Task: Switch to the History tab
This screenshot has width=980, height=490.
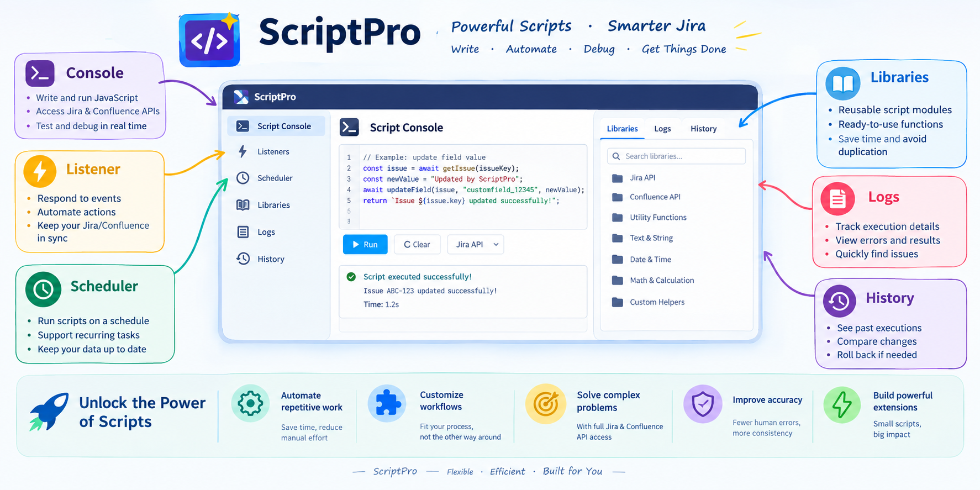Action: 703,129
